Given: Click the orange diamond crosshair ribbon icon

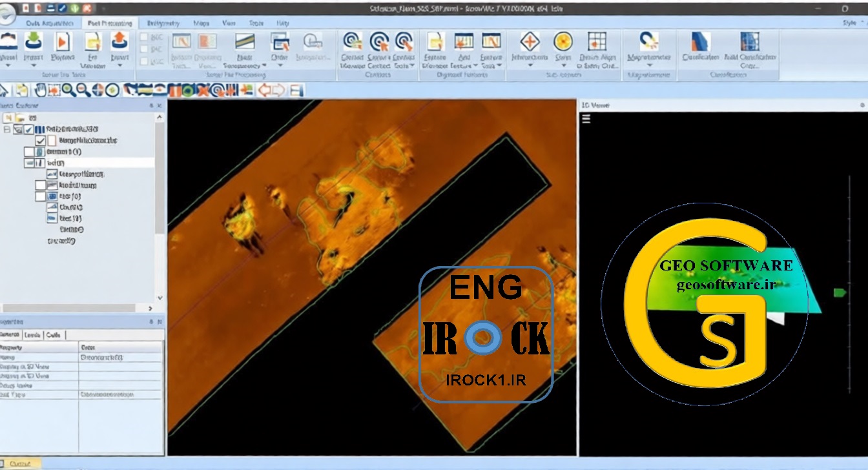Looking at the screenshot, I should (530, 41).
